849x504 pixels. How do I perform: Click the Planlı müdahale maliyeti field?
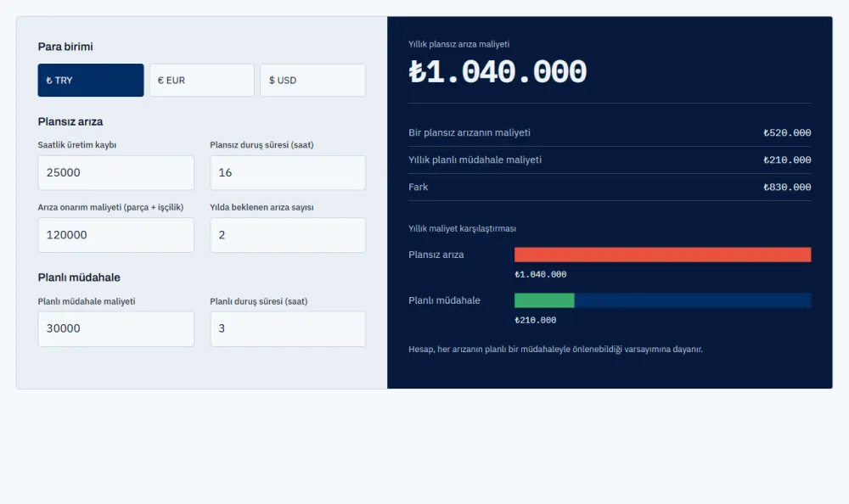tap(115, 328)
